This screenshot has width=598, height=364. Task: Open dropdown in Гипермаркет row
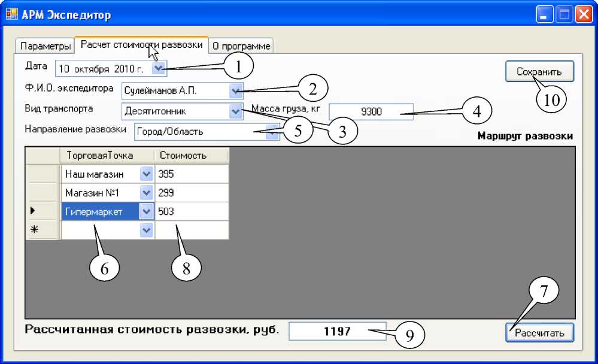coord(147,211)
